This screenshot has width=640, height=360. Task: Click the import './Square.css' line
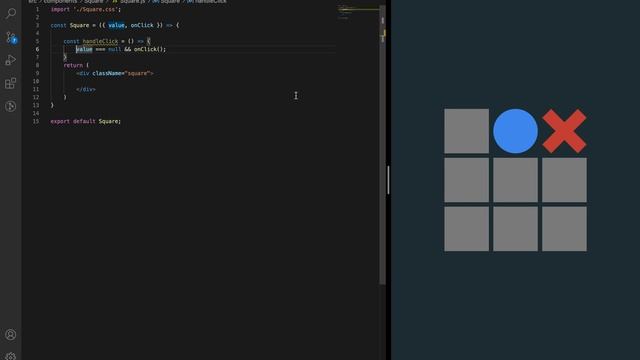coord(86,9)
